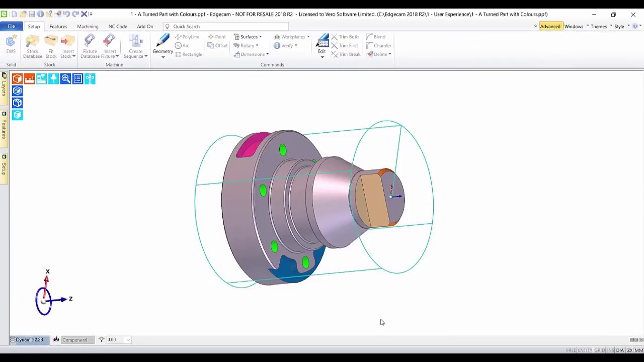The image size is (644, 362).
Task: Open the Stock Database tool
Action: click(x=33, y=47)
